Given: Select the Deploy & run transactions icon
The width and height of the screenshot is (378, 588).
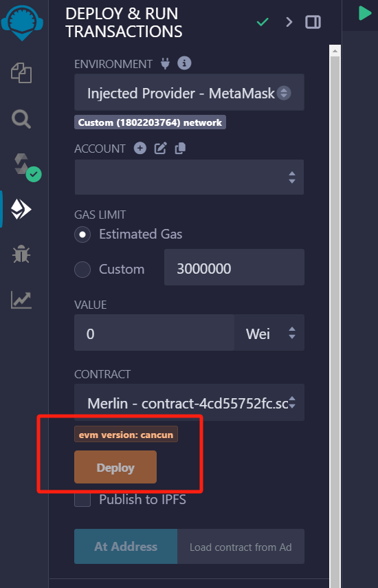Looking at the screenshot, I should point(21,209).
